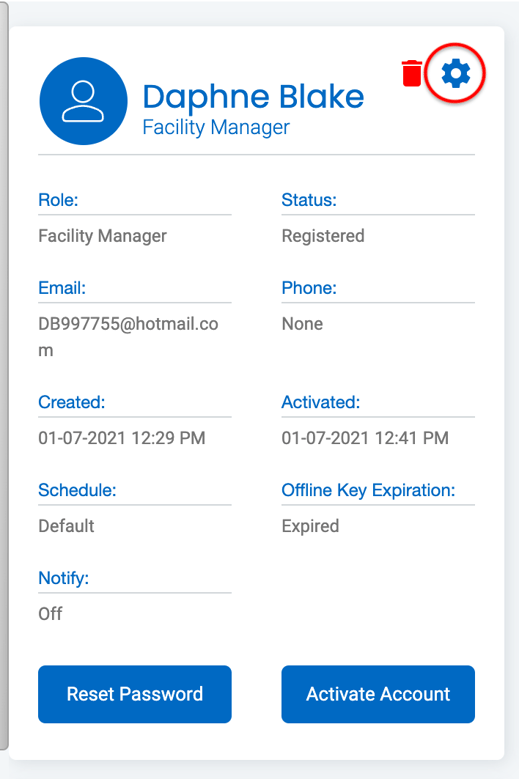Screen dimensions: 519x779
Task: Click the Phone value None
Action: pos(302,324)
